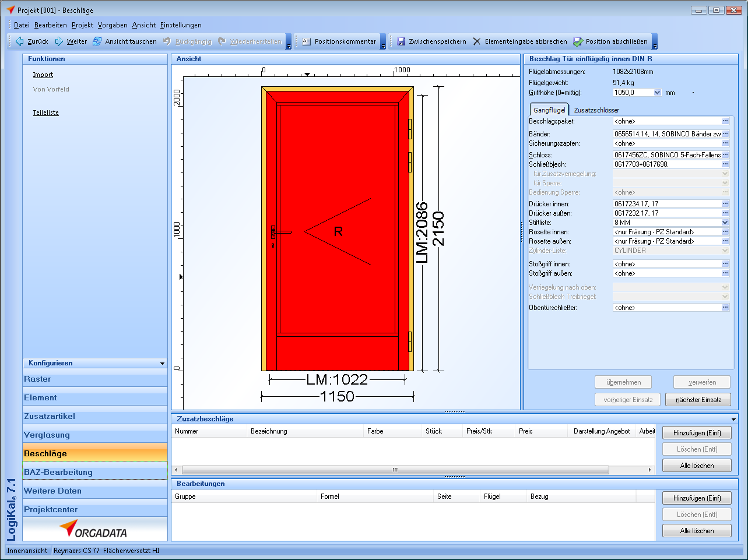The height and width of the screenshot is (560, 748).
Task: Expand the Konfigurieren panel arrow
Action: [x=162, y=364]
